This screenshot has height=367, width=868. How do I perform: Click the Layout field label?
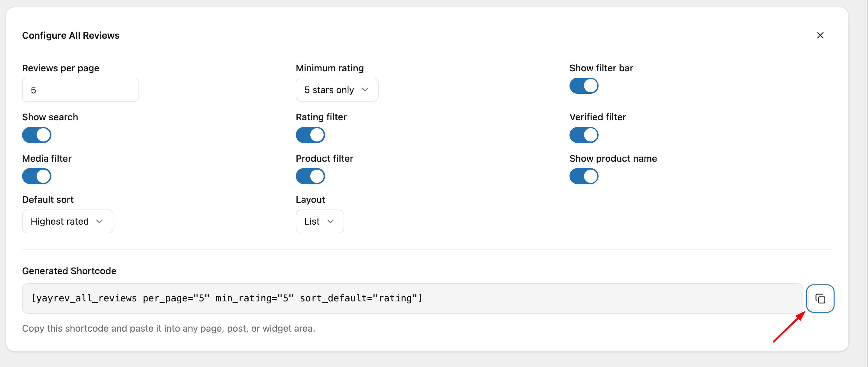(310, 200)
